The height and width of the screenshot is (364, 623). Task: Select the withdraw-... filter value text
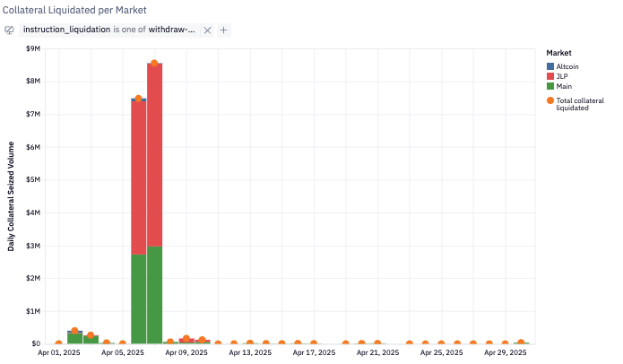[x=173, y=30]
